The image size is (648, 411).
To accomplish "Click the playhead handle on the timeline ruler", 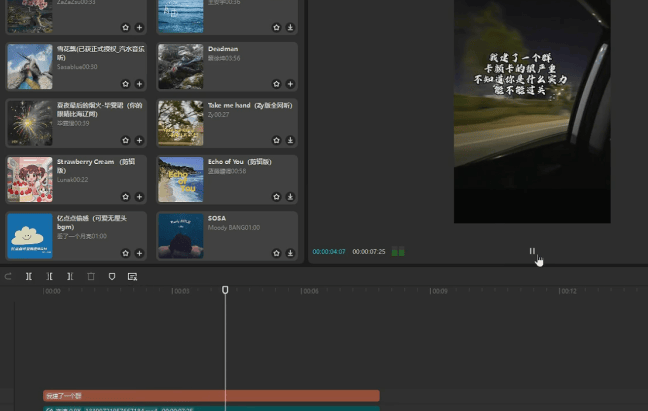I will [225, 290].
